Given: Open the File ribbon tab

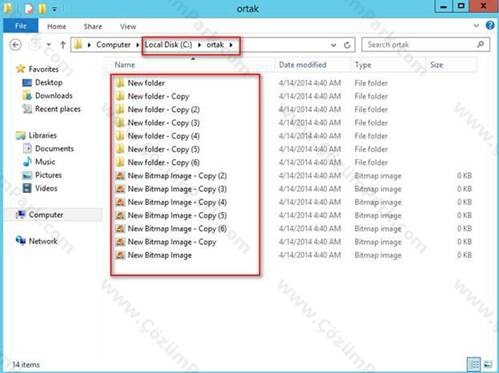Looking at the screenshot, I should coord(21,26).
